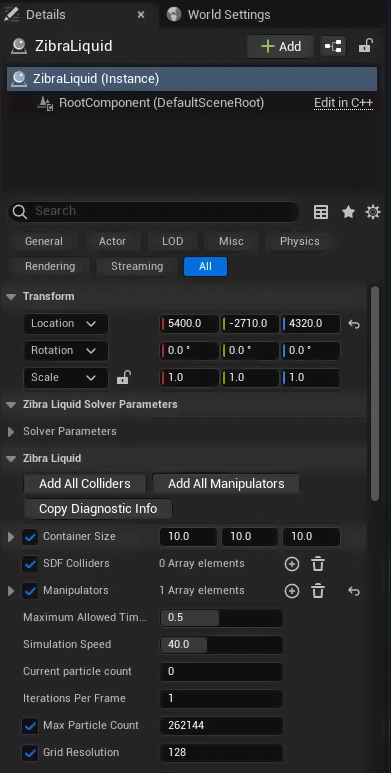Click Maximum Allowed Timestep slider field
Image resolution: width=391 pixels, height=773 pixels.
[x=221, y=618]
